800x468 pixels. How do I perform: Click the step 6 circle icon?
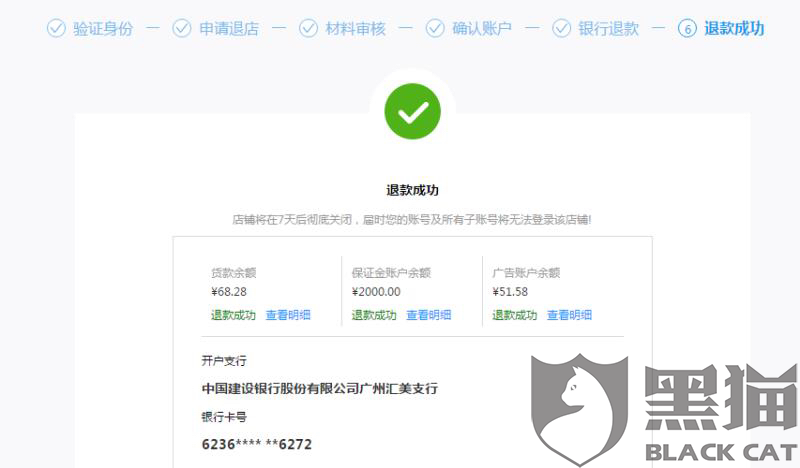[x=687, y=28]
